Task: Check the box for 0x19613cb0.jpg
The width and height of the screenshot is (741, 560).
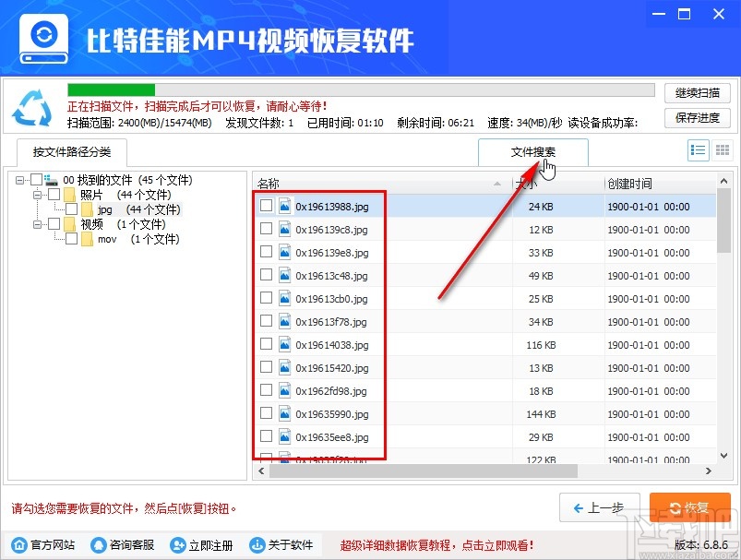Action: [266, 297]
